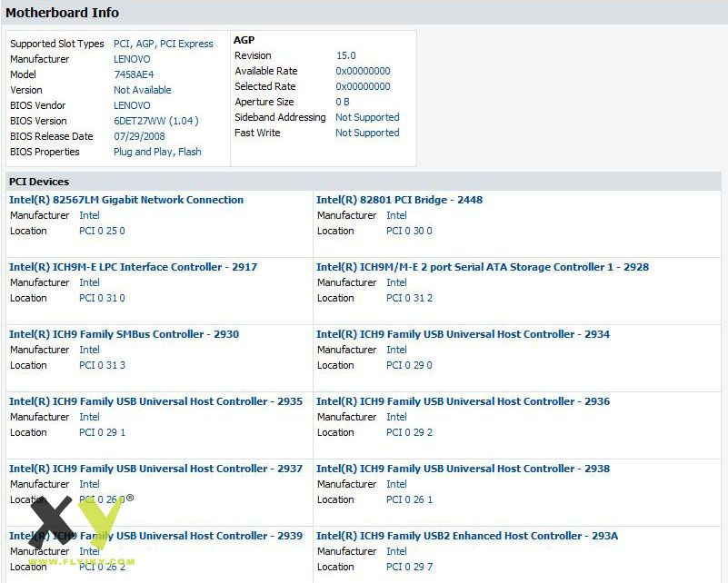Click the BIOS release date "07/29/2008"
Viewport: 728px width, 583px height.
coord(139,136)
